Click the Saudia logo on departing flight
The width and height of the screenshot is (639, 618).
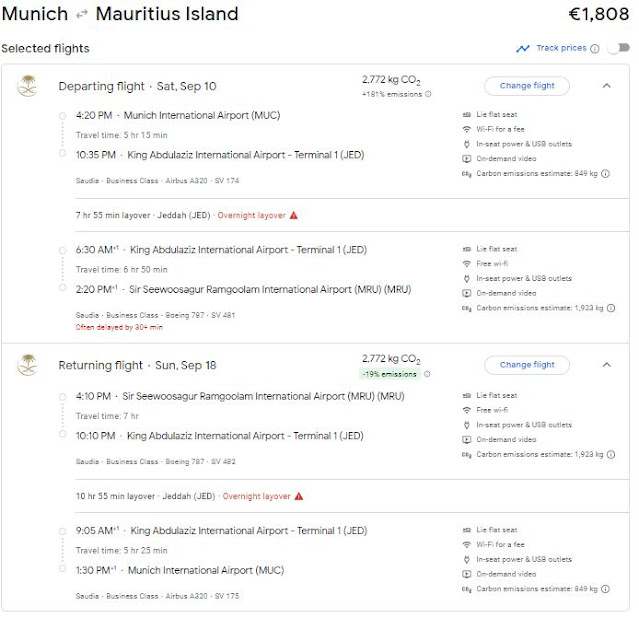click(x=27, y=86)
